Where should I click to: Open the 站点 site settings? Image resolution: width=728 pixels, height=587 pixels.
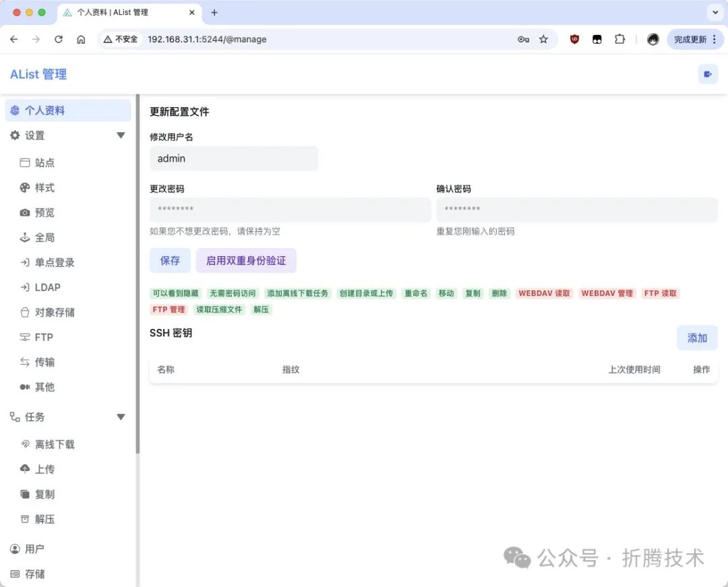coord(44,163)
